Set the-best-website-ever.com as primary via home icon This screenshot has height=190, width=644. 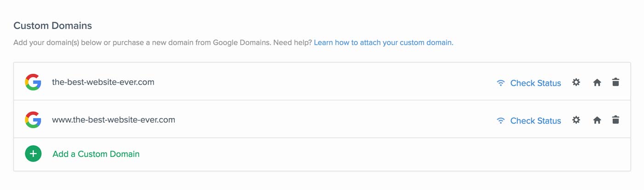[597, 83]
